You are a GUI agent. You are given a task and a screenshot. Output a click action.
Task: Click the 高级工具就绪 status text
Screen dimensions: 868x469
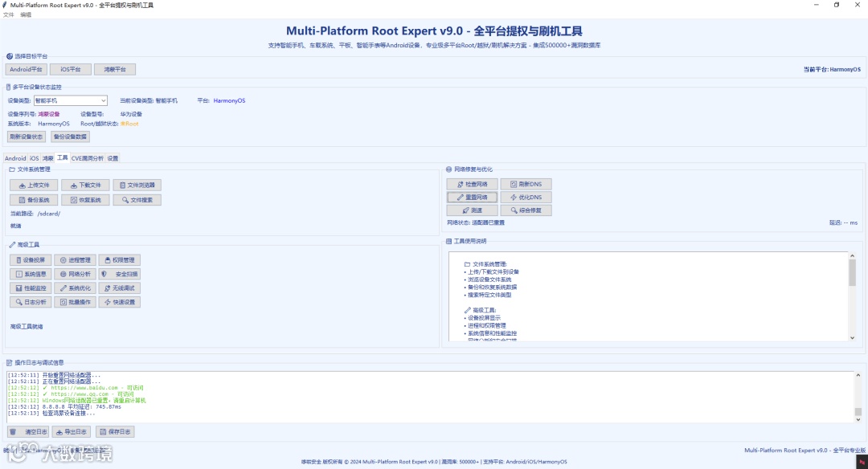(x=27, y=326)
